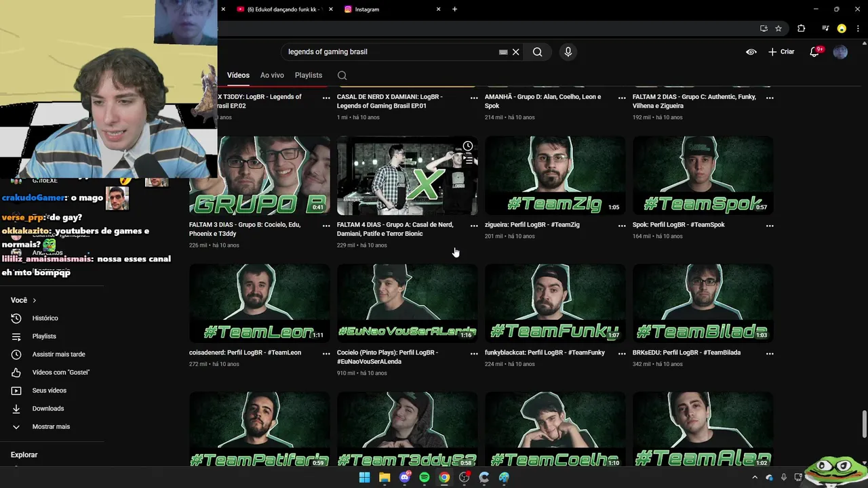Viewport: 868px width, 488px height.
Task: Open options menu for zigueira Perfil video
Action: point(622,226)
